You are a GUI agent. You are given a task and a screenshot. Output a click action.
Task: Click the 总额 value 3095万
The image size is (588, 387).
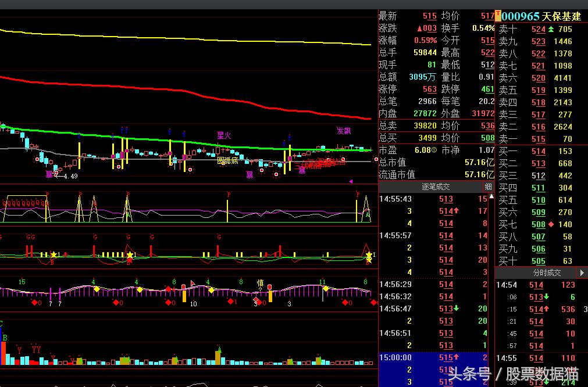pos(423,77)
